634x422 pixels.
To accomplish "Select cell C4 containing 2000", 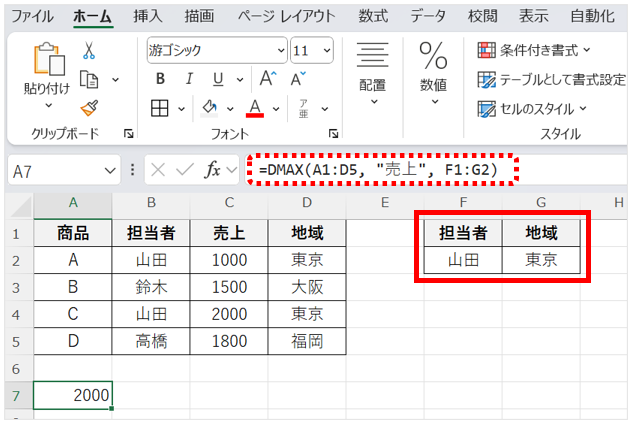I will click(228, 313).
